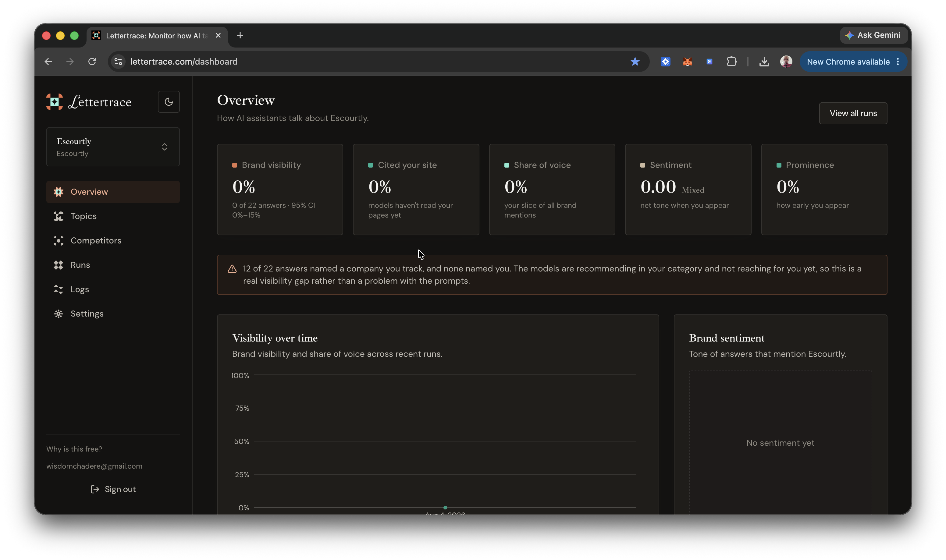Click the Settings gear icon in sidebar
Viewport: 946px width, 560px height.
(x=59, y=314)
